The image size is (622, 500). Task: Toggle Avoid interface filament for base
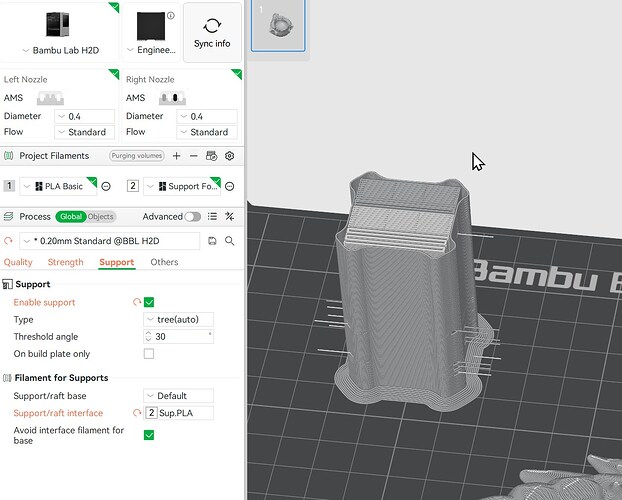[149, 435]
